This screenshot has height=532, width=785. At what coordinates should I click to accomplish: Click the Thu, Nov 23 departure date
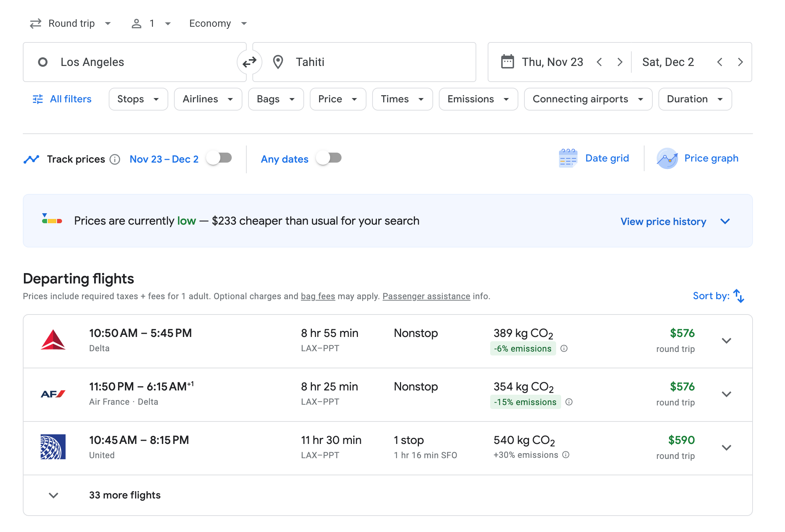point(553,62)
